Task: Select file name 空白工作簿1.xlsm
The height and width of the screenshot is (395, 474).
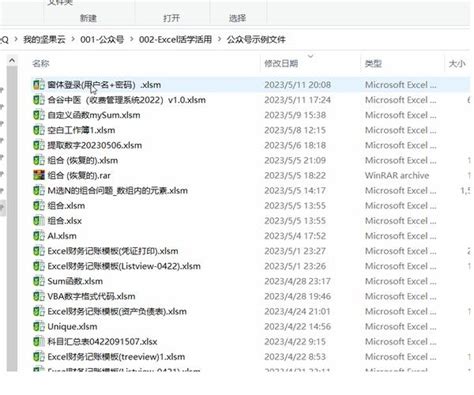Action: [x=81, y=130]
